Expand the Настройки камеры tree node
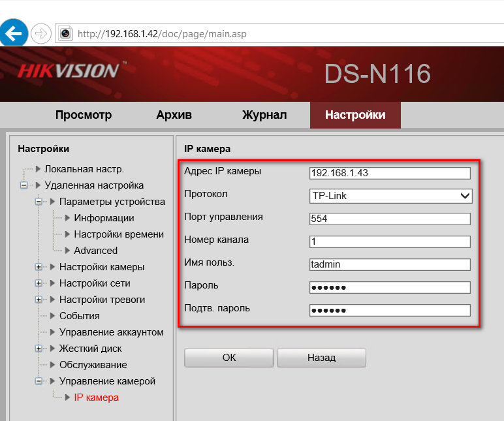 click(39, 267)
